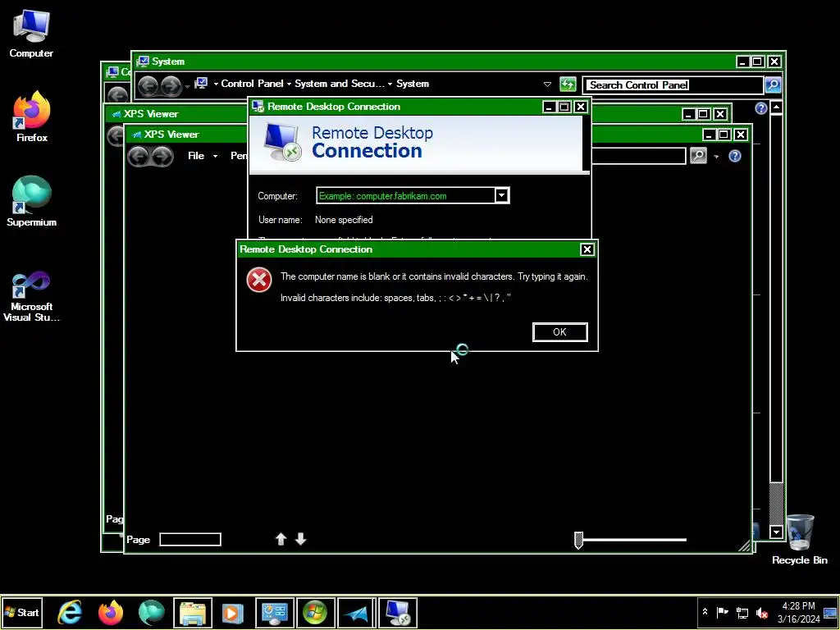Switch to Control Panel taskbar button
The width and height of the screenshot is (840, 630).
pos(275,613)
